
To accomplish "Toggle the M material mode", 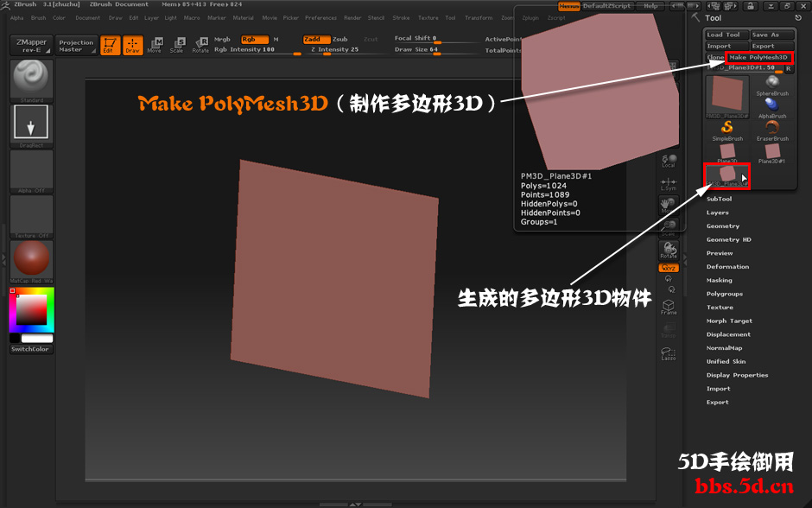I will [x=276, y=40].
